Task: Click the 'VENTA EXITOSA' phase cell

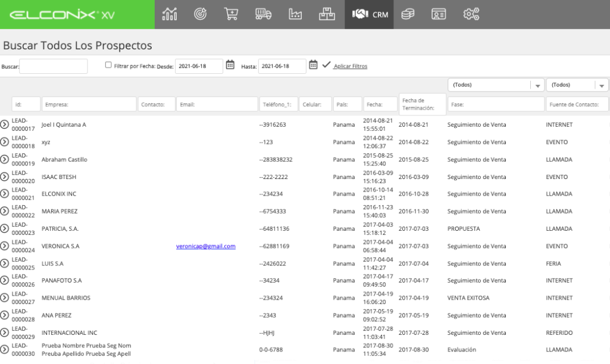Action: (468, 298)
